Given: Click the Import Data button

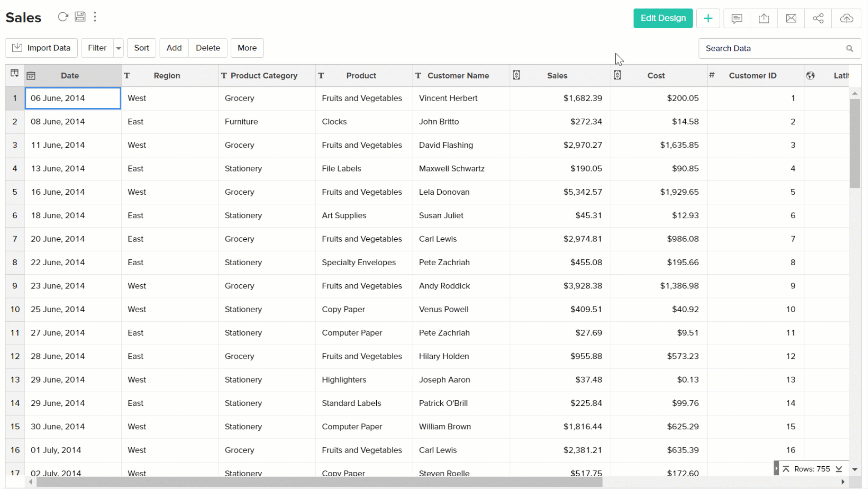Looking at the screenshot, I should coord(41,48).
